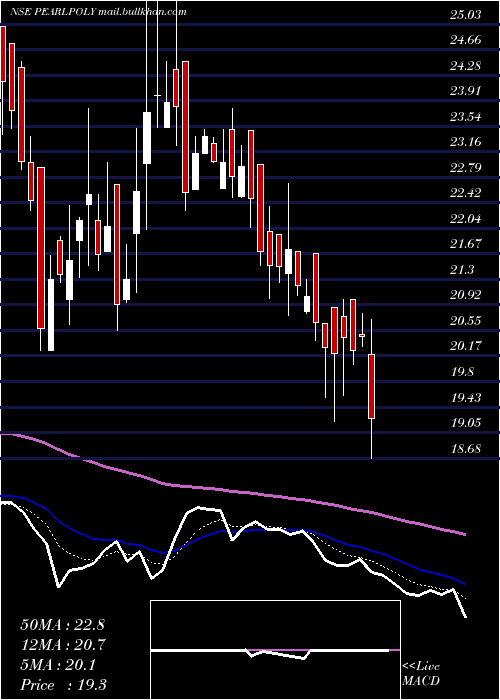
Task: Click the blue 12MA line's right end
Action: 464,583
